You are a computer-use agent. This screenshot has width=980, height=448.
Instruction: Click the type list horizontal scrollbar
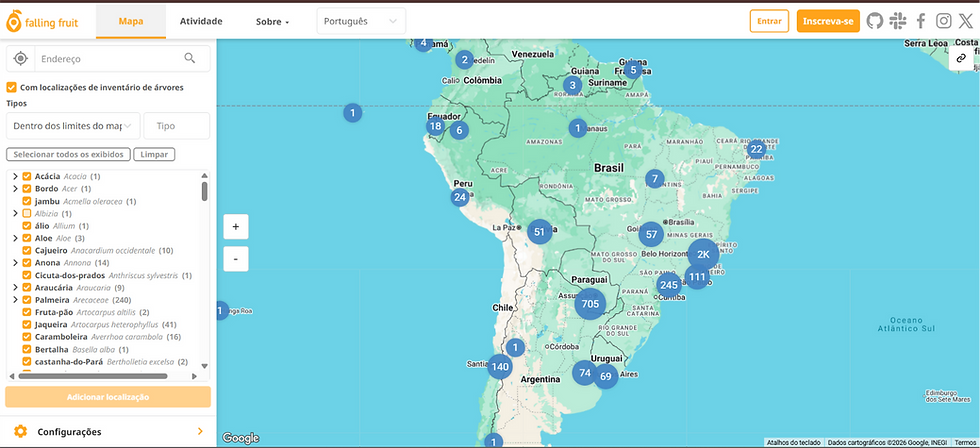tap(93, 376)
